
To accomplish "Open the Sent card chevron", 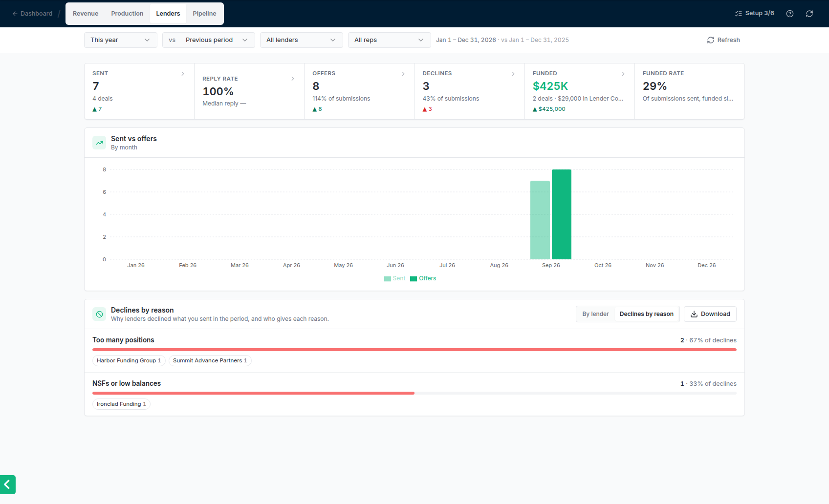I will [183, 74].
